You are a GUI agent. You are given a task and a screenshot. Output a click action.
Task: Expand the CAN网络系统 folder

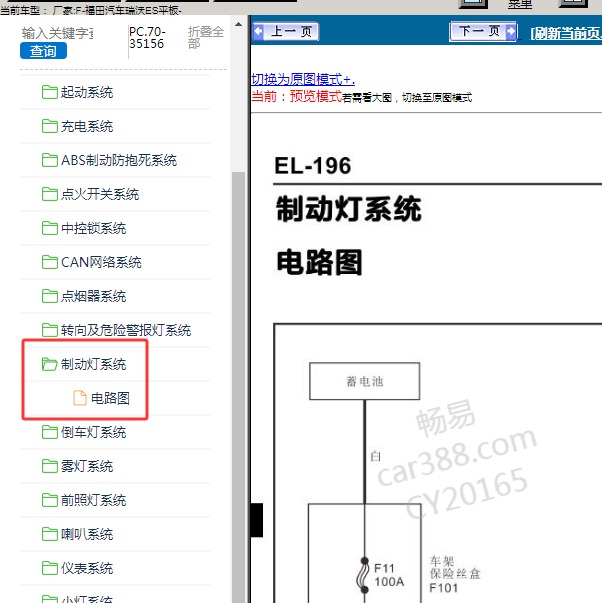tap(101, 262)
